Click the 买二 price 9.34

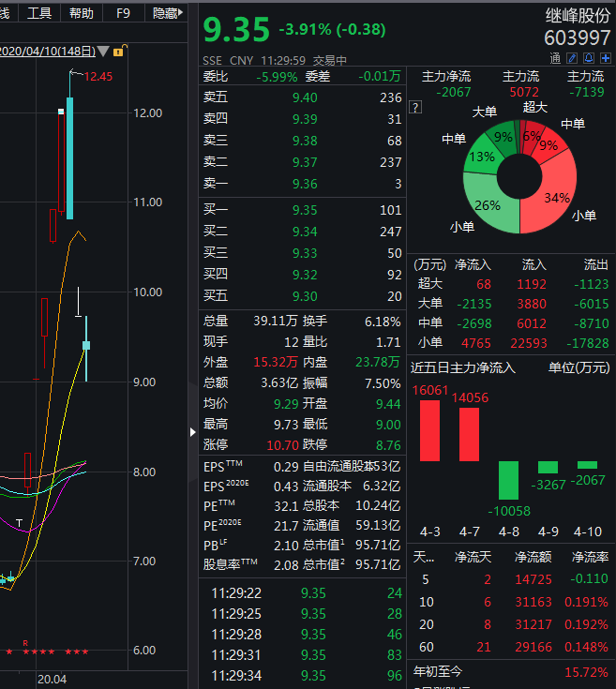click(x=305, y=232)
